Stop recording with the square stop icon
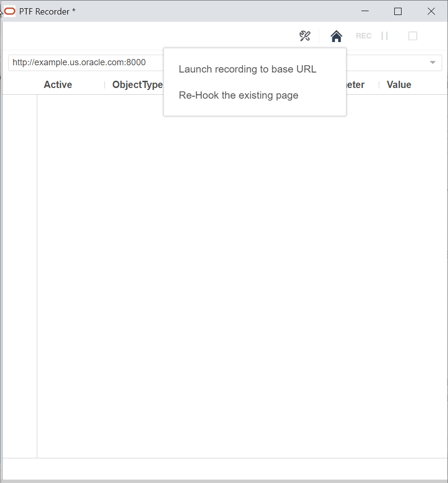This screenshot has width=448, height=483. point(413,35)
